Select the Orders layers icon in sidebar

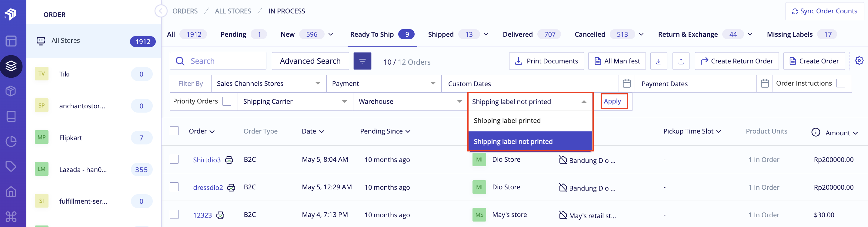11,66
